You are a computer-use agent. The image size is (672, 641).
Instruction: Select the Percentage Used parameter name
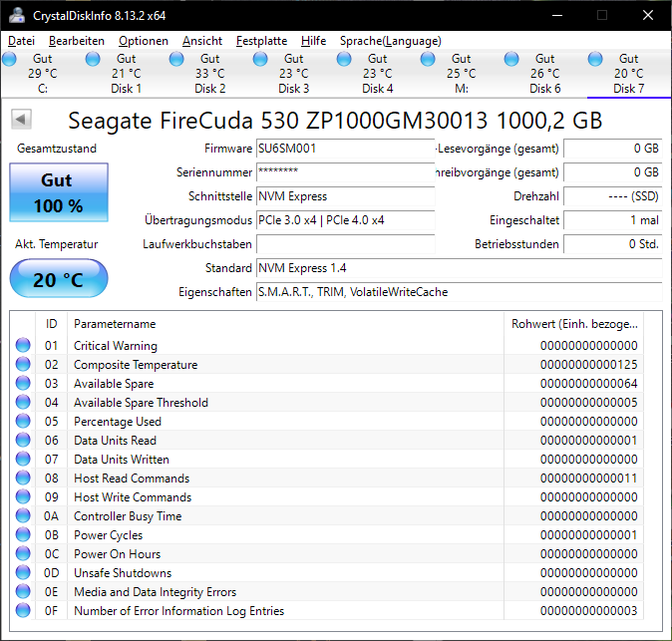click(x=118, y=422)
